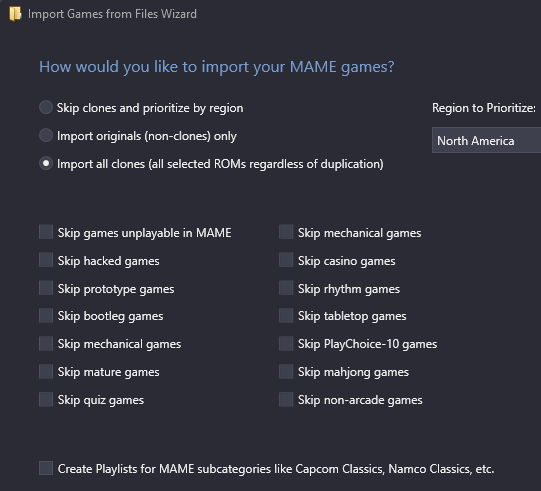Click the Import Games wizard folder icon
This screenshot has width=541, height=491.
point(15,14)
